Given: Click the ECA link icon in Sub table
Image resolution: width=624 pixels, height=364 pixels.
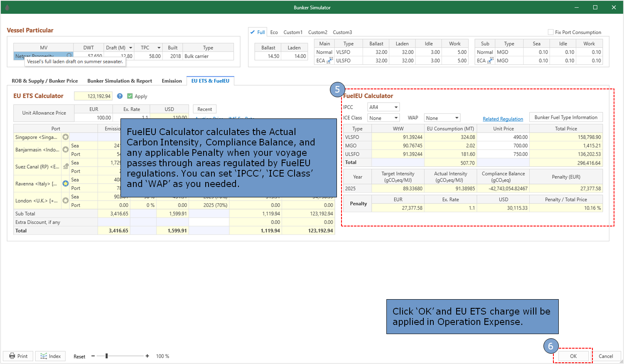Looking at the screenshot, I should coord(490,61).
